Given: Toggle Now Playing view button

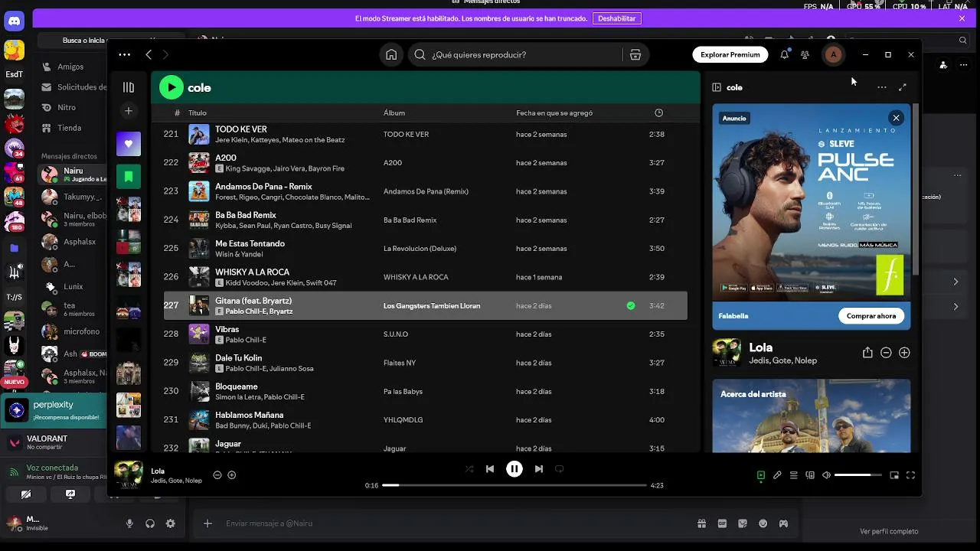Looking at the screenshot, I should (760, 475).
